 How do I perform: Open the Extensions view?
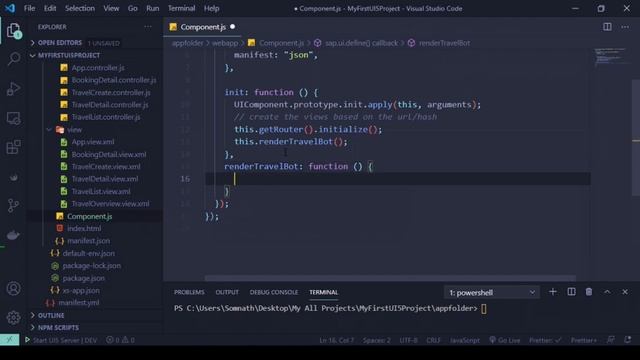13,147
